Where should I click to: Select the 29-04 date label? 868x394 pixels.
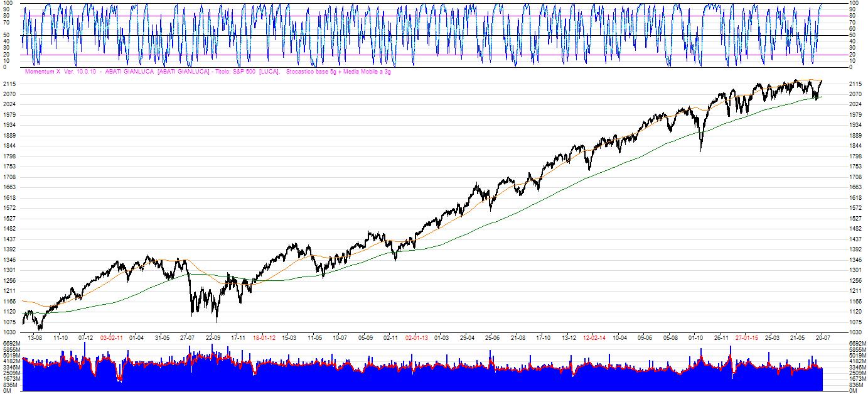pos(467,337)
